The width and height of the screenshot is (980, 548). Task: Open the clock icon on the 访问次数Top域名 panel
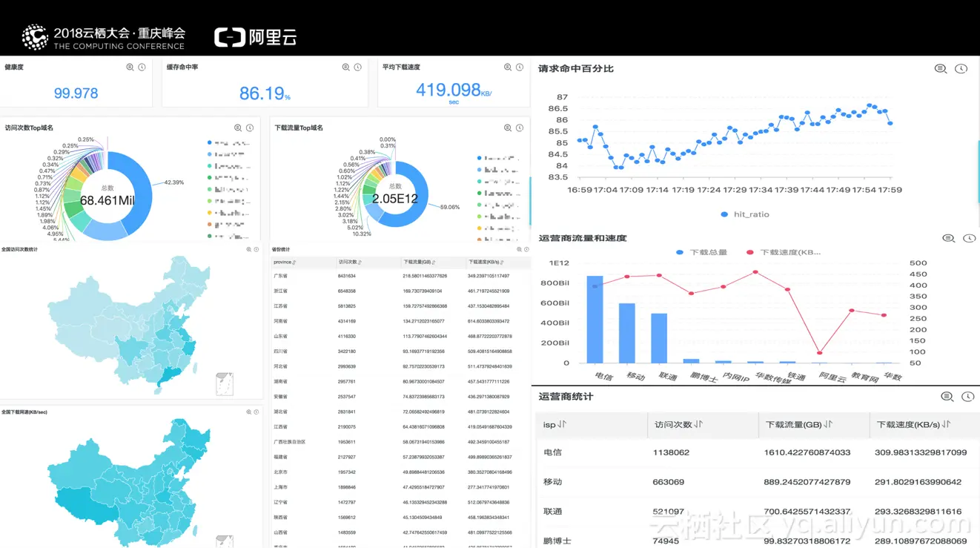[250, 128]
